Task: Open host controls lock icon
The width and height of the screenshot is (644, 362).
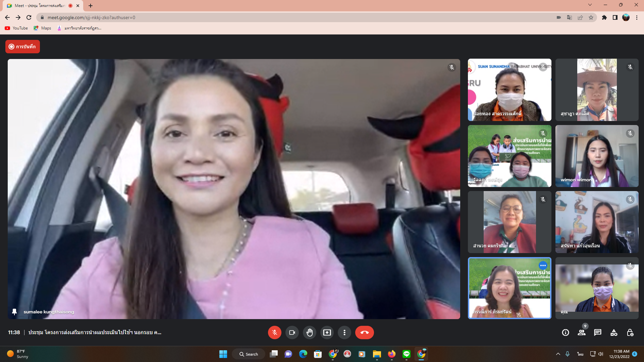Action: tap(630, 333)
